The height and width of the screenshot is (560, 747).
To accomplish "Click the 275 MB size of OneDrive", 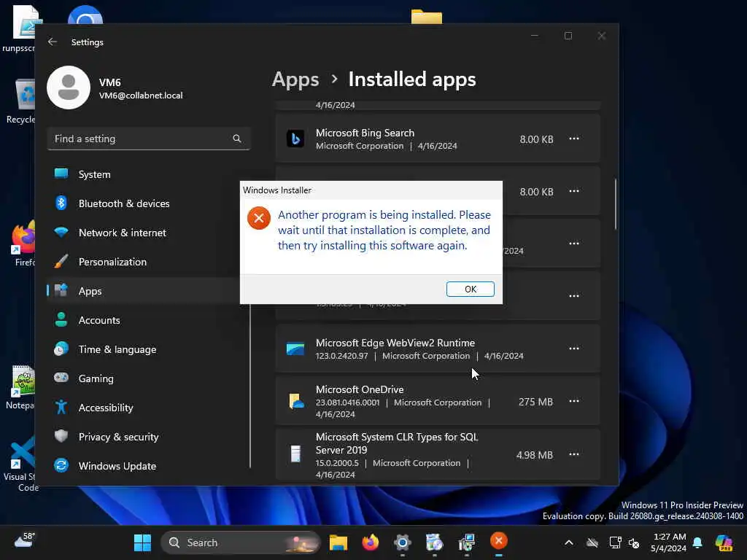I will pos(535,402).
